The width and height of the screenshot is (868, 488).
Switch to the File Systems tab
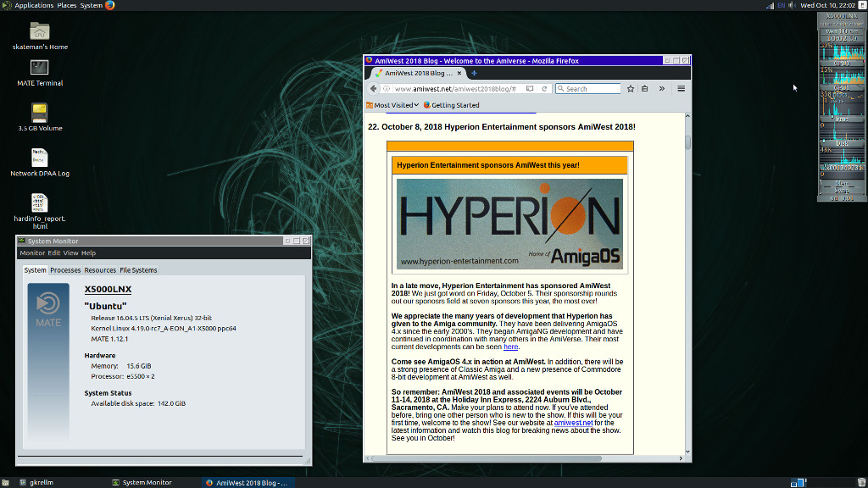tap(138, 270)
